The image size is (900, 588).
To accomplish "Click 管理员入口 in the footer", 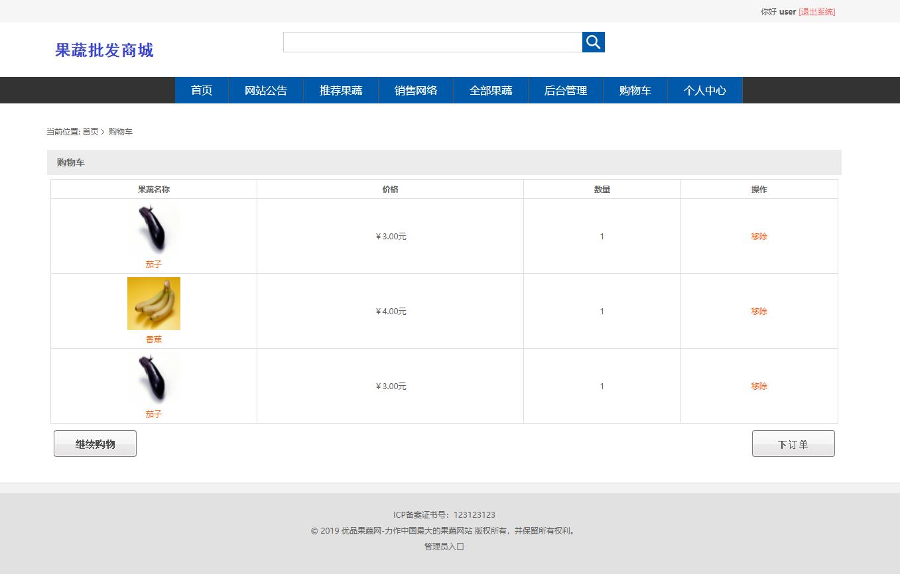I will (443, 546).
